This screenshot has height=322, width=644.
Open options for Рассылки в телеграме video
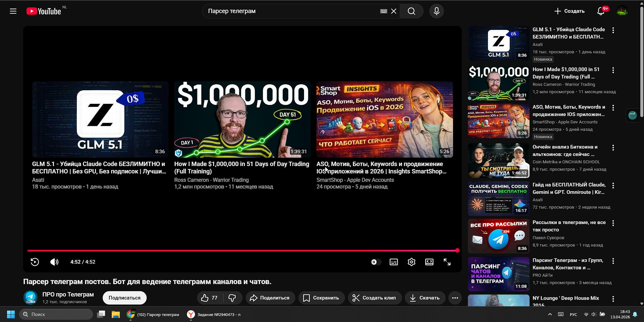tap(613, 223)
